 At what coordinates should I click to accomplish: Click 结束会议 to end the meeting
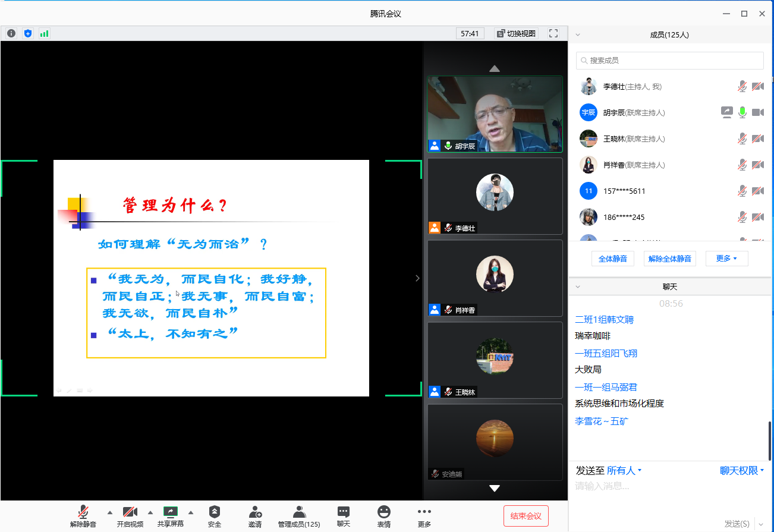(526, 516)
